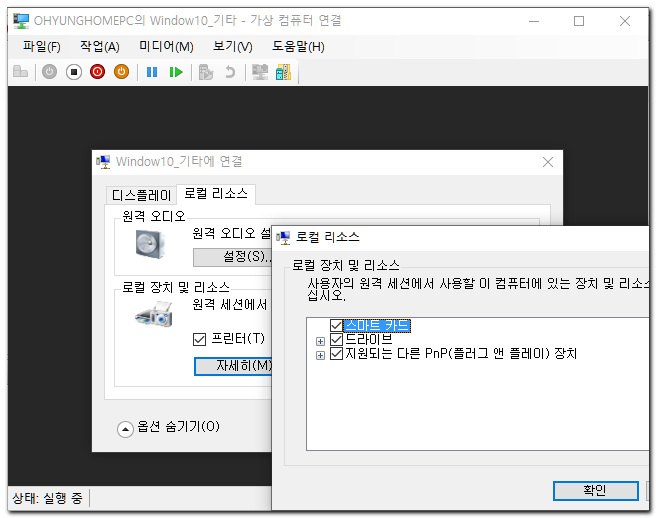This screenshot has width=656, height=518.
Task: Collapse options with 옵션 숨기기 arrow
Action: (125, 428)
